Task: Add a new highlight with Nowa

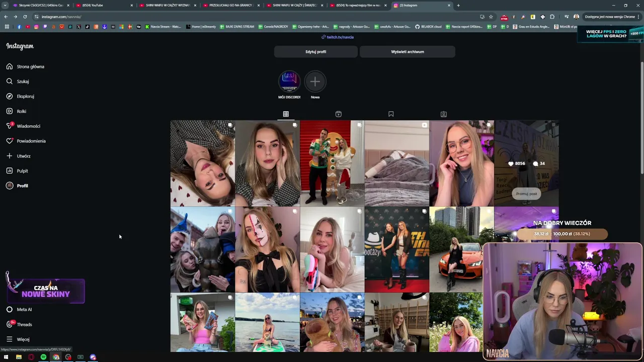Action: coord(315,84)
